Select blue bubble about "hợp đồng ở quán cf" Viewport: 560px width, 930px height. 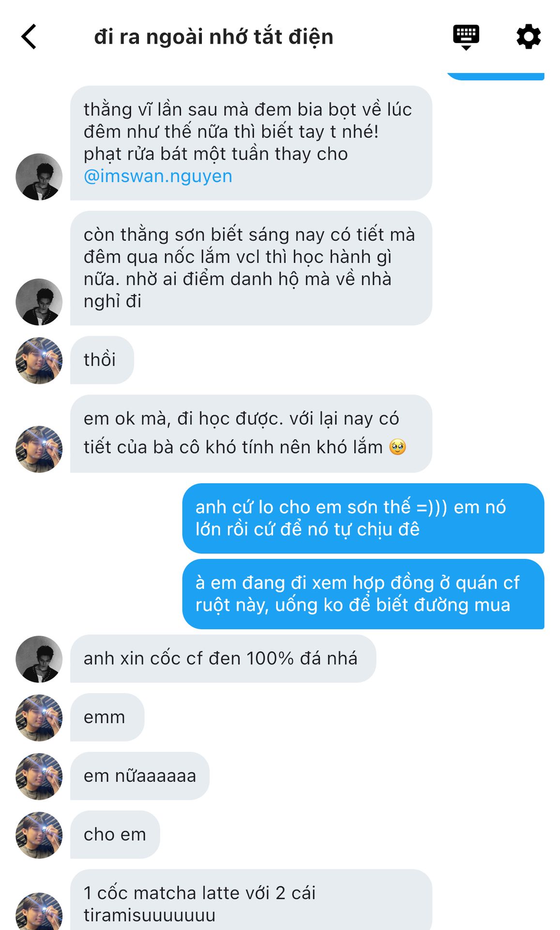tap(363, 594)
